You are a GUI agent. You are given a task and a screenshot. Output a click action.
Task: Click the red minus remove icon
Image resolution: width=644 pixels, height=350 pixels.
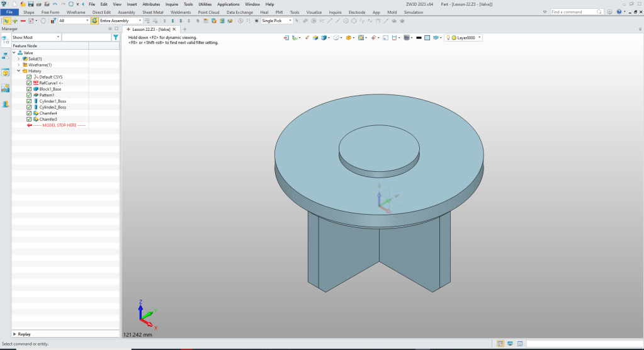(x=23, y=21)
